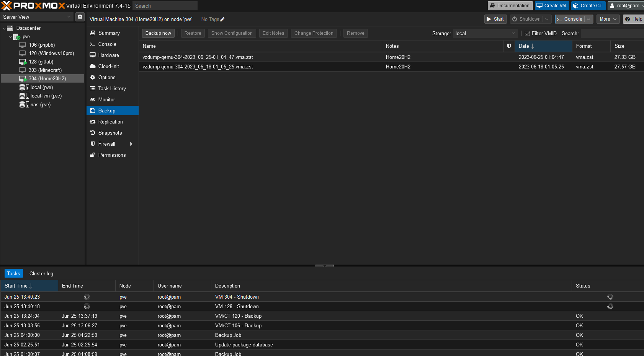Click the Help question mark button
This screenshot has width=644, height=356.
coord(634,19)
